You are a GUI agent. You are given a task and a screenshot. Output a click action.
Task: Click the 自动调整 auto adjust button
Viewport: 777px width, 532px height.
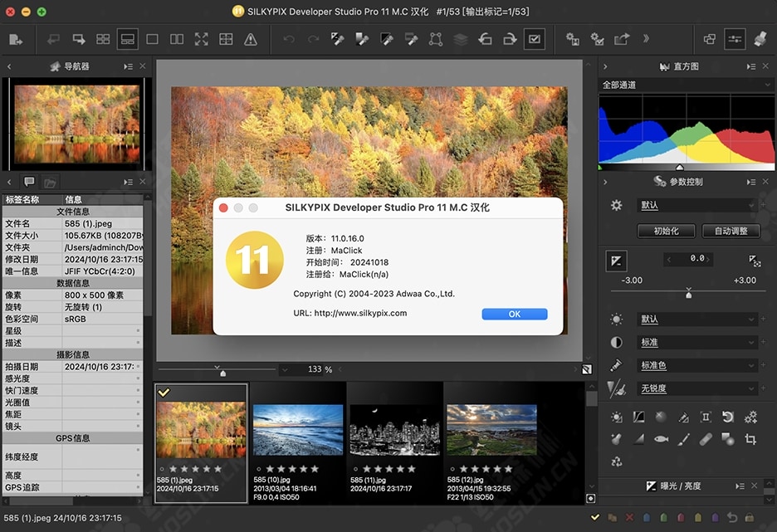(731, 231)
